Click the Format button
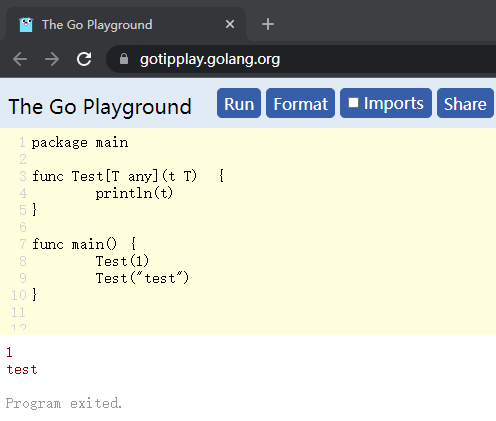 (300, 103)
